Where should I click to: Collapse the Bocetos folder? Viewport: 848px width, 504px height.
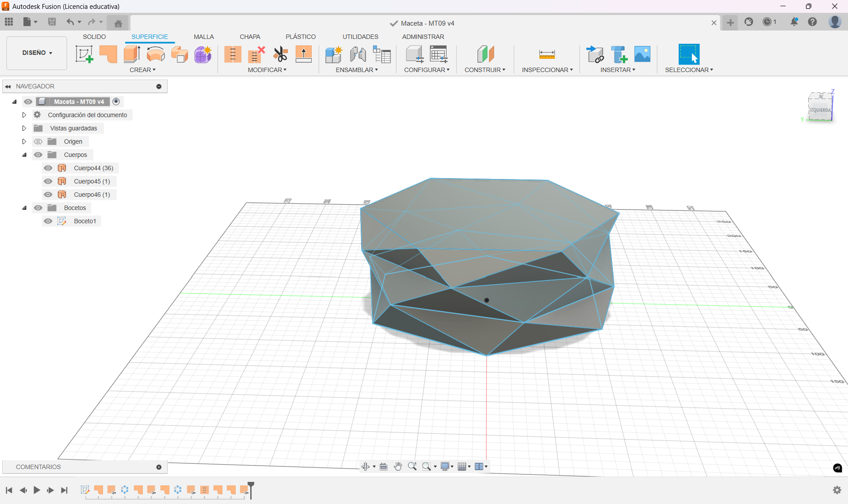tap(24, 208)
